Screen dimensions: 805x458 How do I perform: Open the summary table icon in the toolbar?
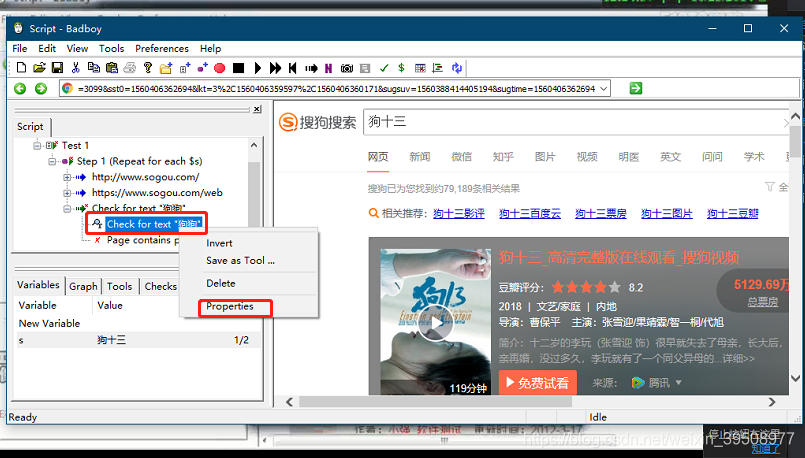click(x=420, y=68)
